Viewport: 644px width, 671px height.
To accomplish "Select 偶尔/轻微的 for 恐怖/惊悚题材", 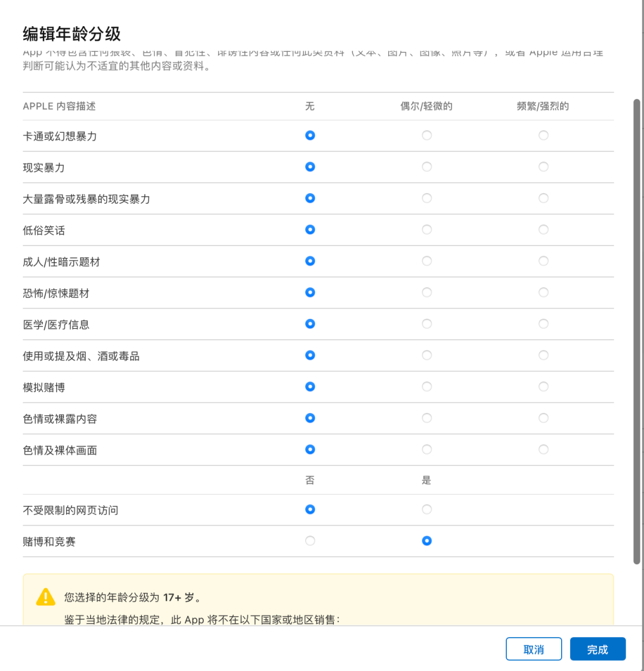I will click(426, 292).
